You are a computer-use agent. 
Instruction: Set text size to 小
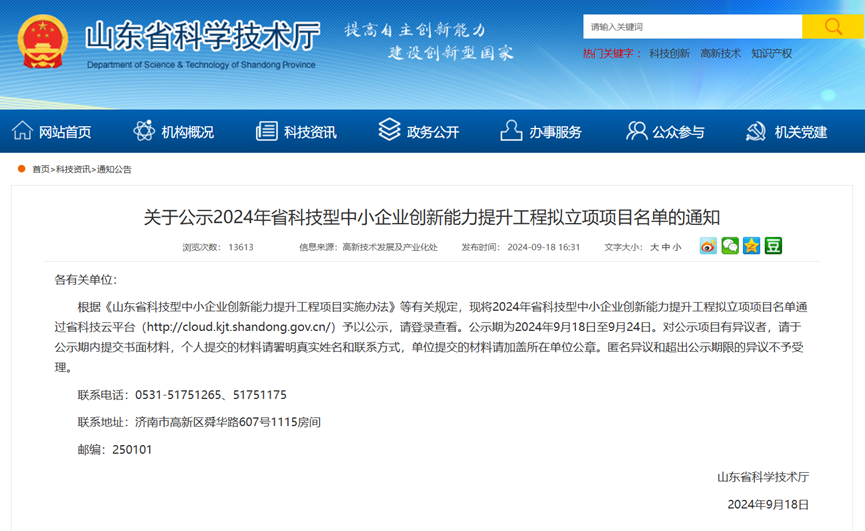[677, 247]
